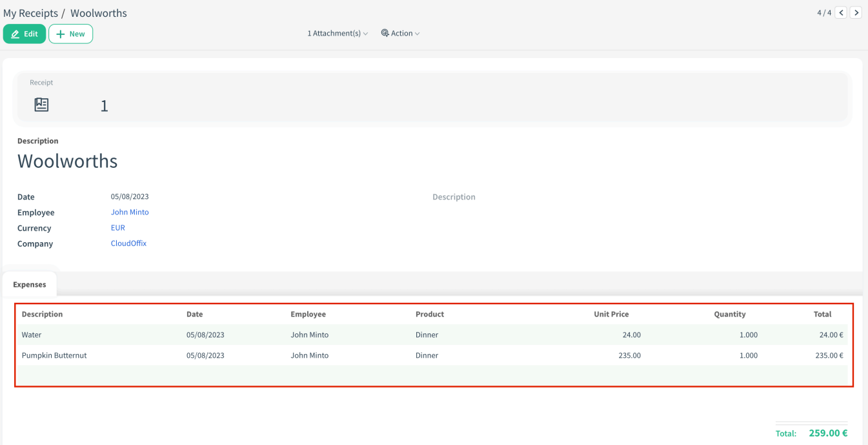Viewport: 868px width, 445px height.
Task: Click the 259.00 € grand total
Action: (x=828, y=433)
